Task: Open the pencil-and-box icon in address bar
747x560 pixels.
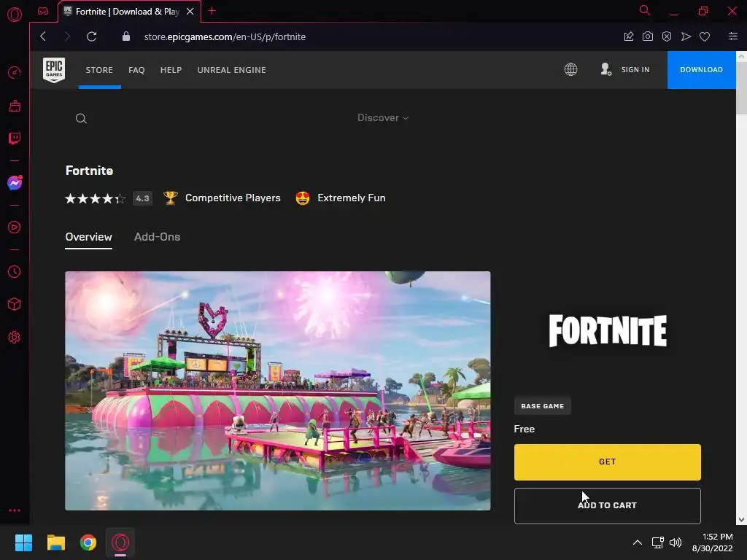Action: tap(629, 36)
